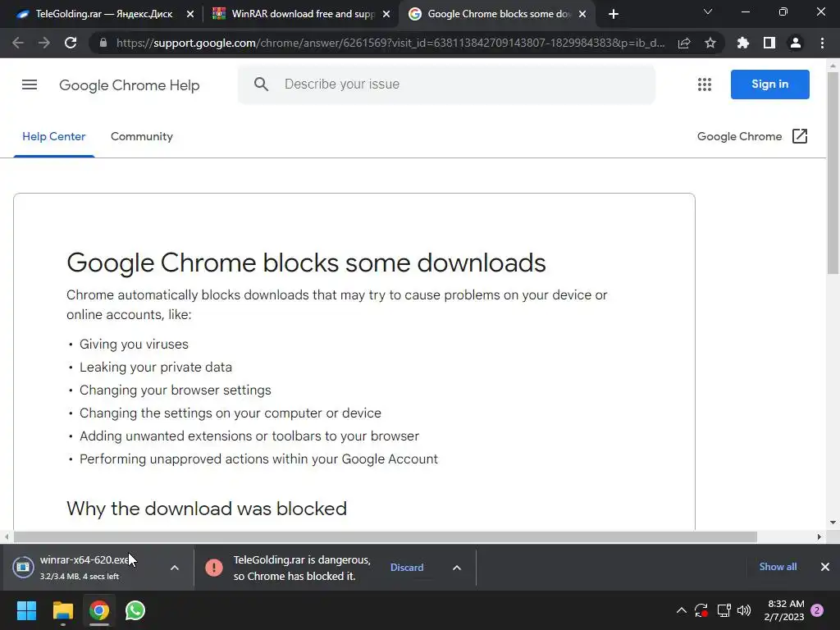Open the Windows Start menu
This screenshot has width=840, height=630.
pyautogui.click(x=26, y=610)
